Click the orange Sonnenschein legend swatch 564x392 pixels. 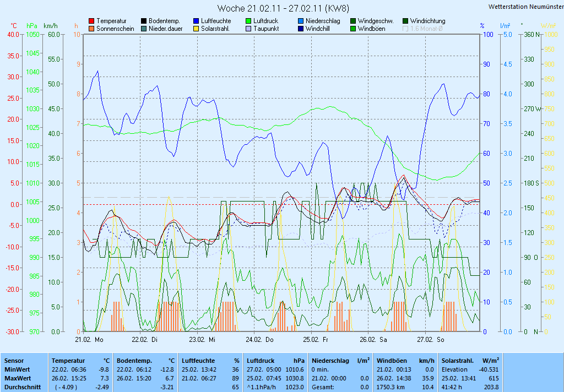pyautogui.click(x=91, y=29)
